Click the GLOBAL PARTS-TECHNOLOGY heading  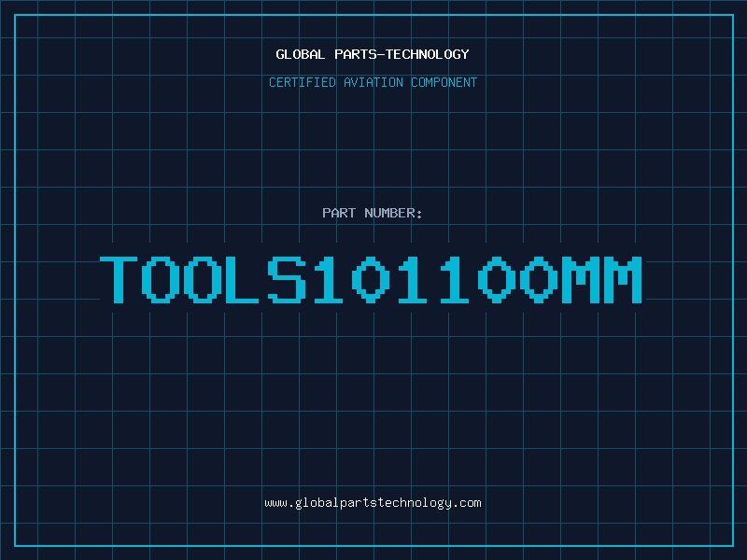tap(373, 54)
